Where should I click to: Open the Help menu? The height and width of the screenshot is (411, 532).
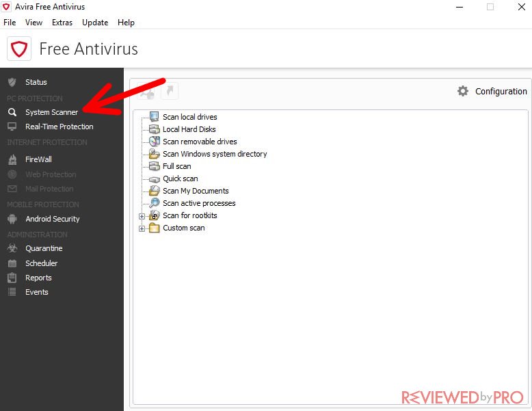[126, 23]
